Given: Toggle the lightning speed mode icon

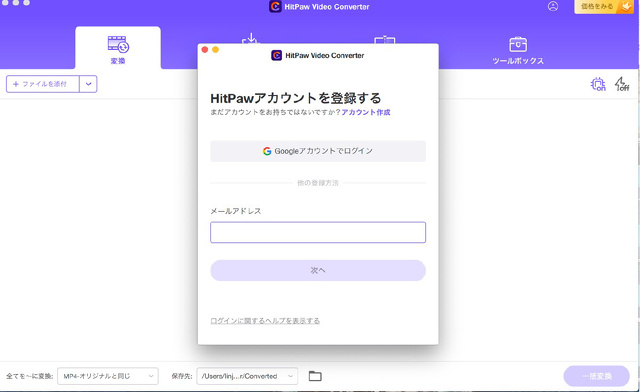Looking at the screenshot, I should (622, 84).
